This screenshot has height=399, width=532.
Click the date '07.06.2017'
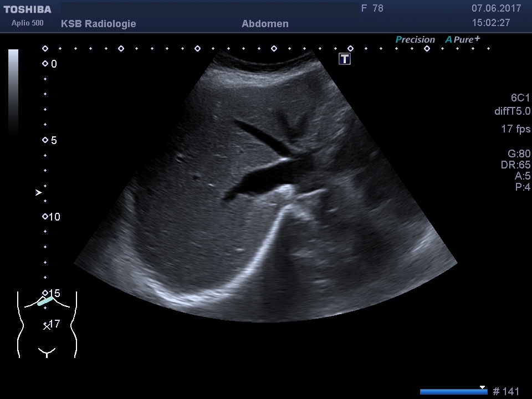tap(496, 8)
